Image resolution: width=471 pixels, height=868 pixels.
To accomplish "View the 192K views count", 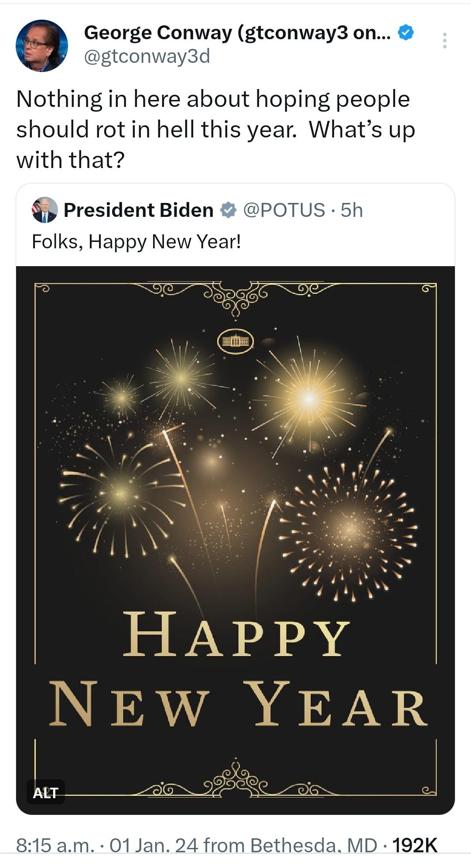I will pyautogui.click(x=415, y=845).
